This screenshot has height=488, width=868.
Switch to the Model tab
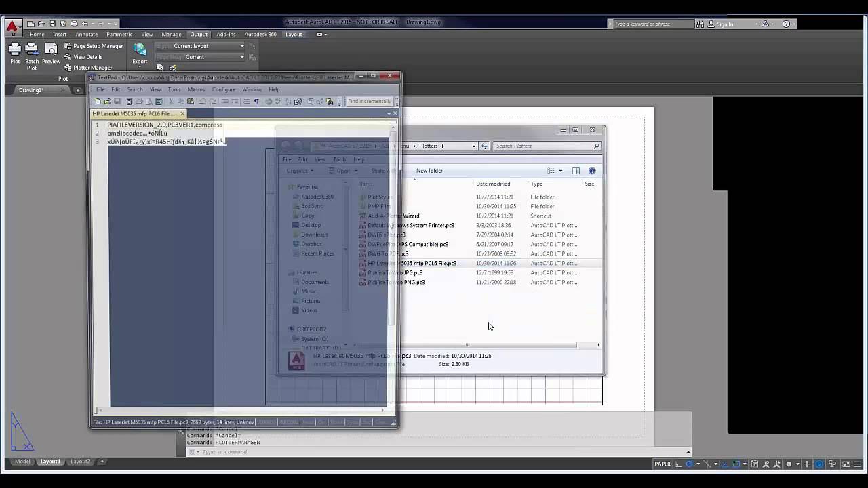(22, 462)
